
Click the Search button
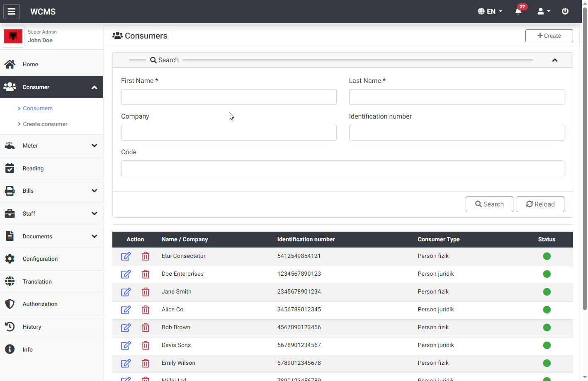click(x=489, y=204)
